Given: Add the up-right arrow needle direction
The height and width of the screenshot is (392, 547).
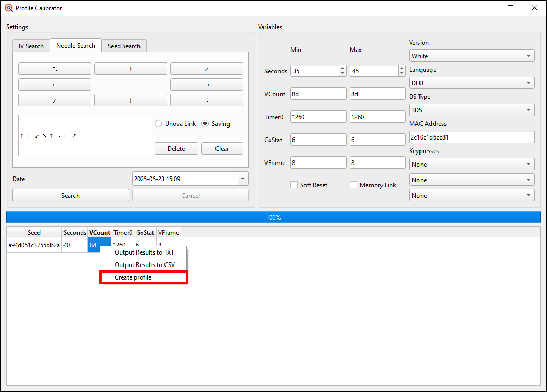Looking at the screenshot, I should [x=207, y=69].
